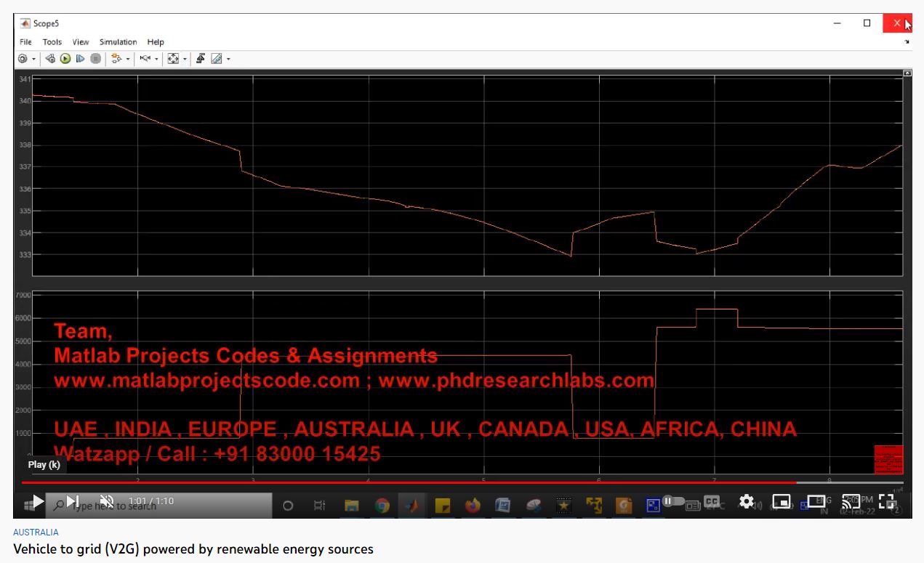This screenshot has width=924, height=563.
Task: Unmute the video using speaker icon
Action: [107, 501]
